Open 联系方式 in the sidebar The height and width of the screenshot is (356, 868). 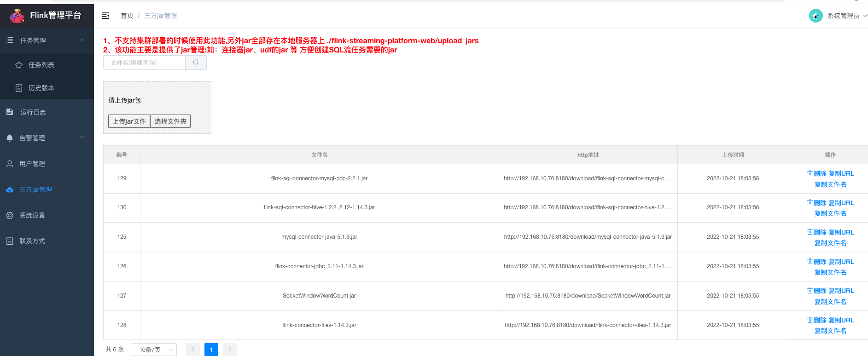47,241
